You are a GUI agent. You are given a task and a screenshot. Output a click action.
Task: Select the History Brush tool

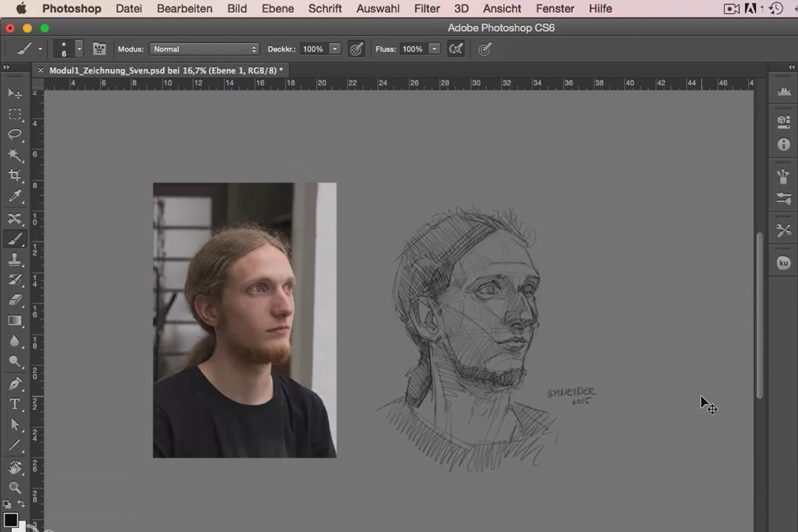coord(15,280)
